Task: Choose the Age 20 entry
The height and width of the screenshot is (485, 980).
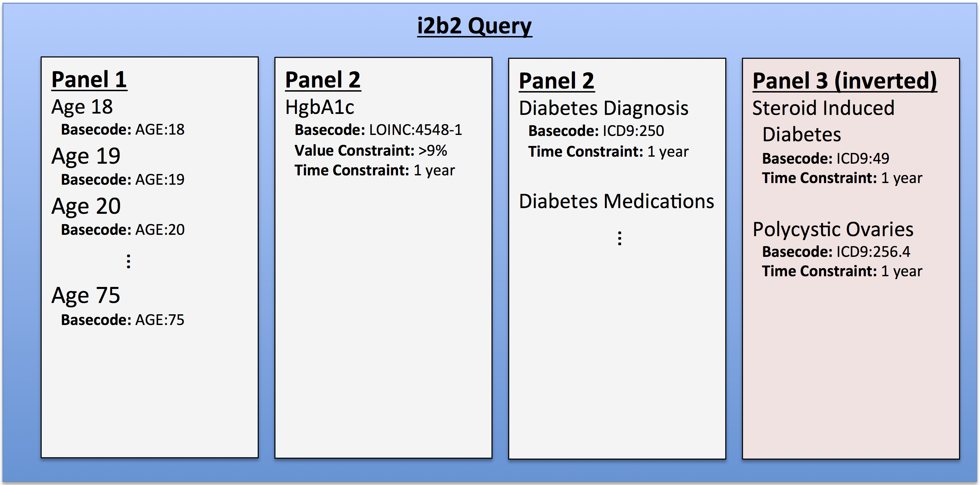Action: coord(86,206)
